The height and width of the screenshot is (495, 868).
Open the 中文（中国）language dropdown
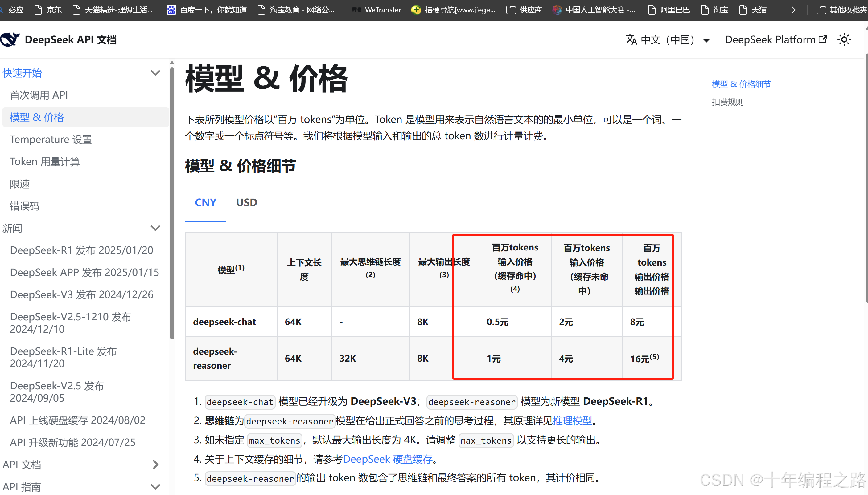coord(668,39)
